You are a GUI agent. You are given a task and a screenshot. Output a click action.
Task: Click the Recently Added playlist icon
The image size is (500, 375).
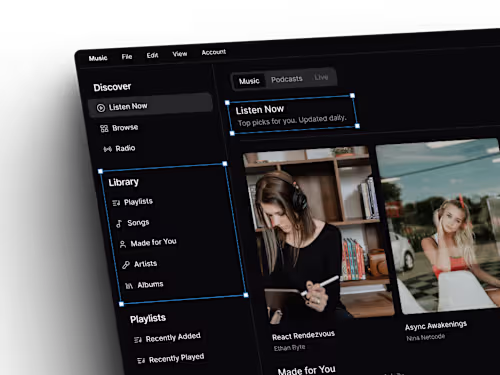coord(138,340)
